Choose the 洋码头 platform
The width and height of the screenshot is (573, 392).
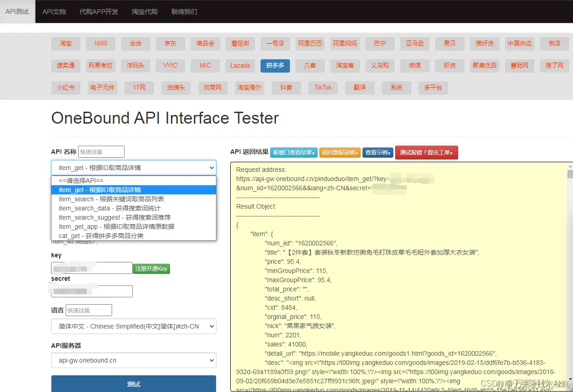pos(136,66)
